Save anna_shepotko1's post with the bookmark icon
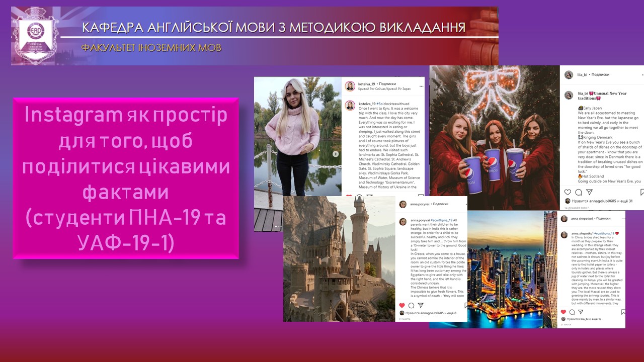Screen dimensions: 644x362 pos(623,312)
